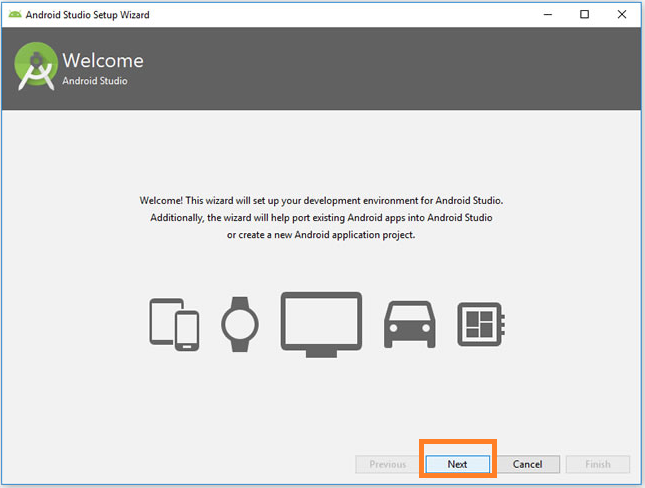Image resolution: width=645 pixels, height=488 pixels.
Task: Click the disabled Previous button
Action: (387, 464)
